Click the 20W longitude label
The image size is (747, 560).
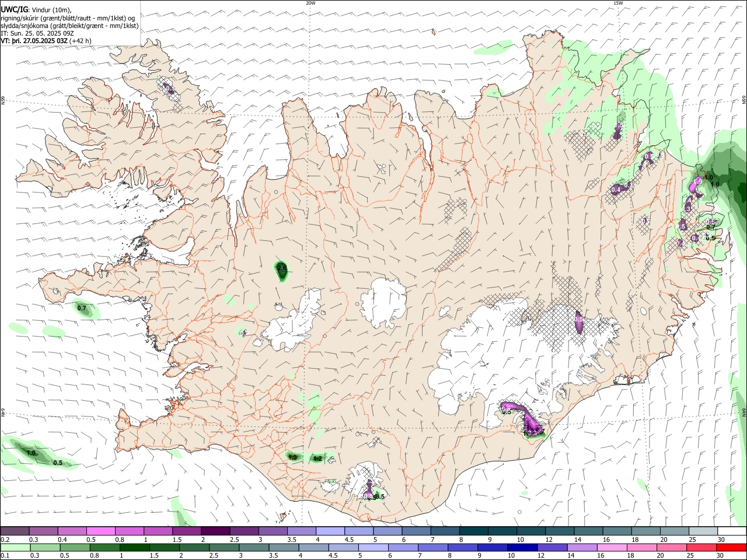pos(310,3)
